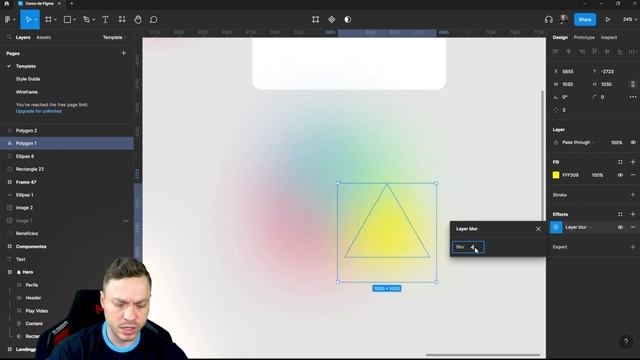Viewport: 640px width, 360px height.
Task: Open the help question mark button
Action: (626, 341)
